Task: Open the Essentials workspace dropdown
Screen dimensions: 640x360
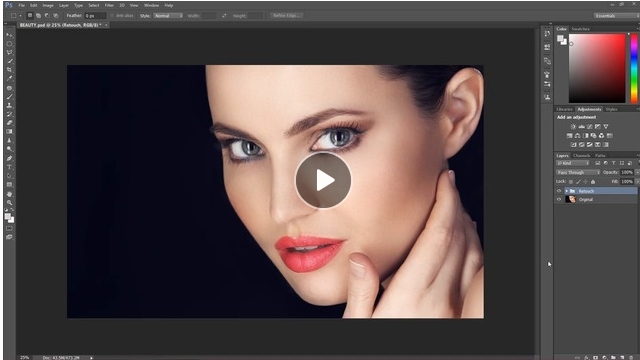Action: 616,16
